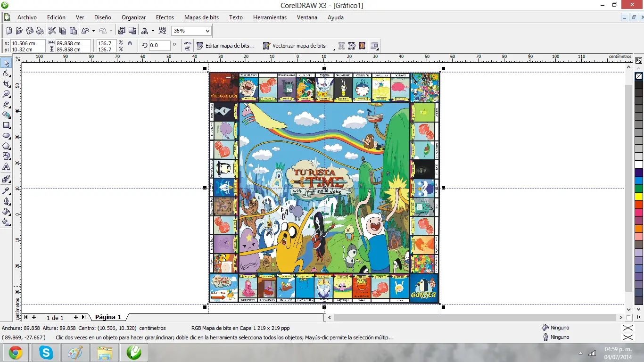Activate the Text tool

[x=7, y=167]
